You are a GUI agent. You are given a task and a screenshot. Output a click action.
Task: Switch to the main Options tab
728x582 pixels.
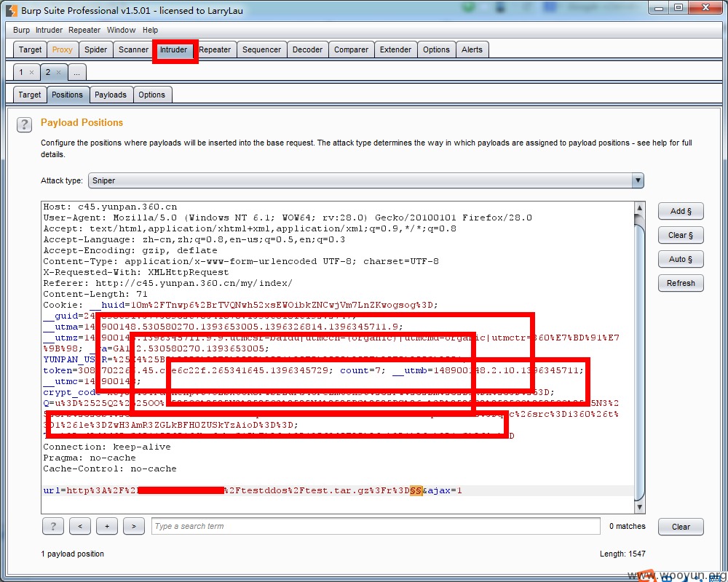[x=436, y=49]
